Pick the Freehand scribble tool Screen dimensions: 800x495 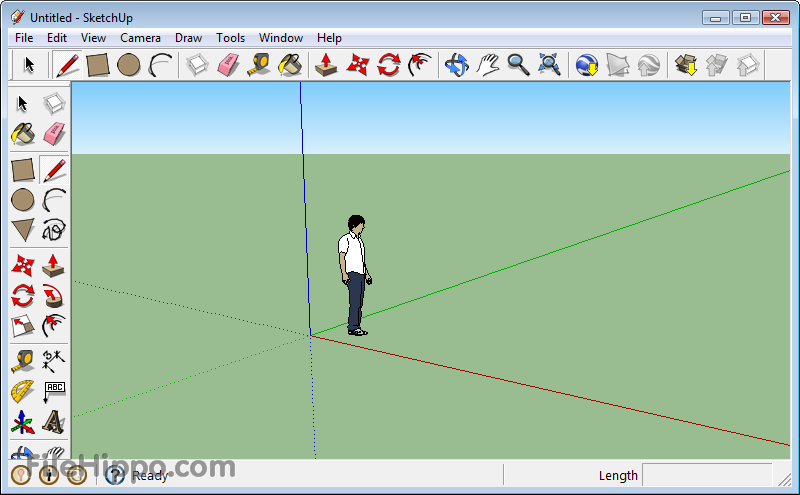tap(54, 230)
